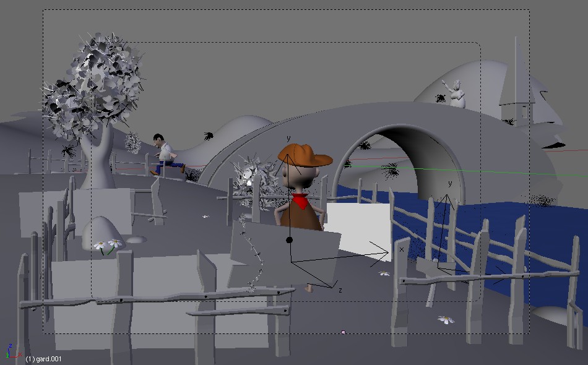Screen dimensions: 588x365
Task: Click the daisy flower near the right fence
Action: (x=446, y=319)
